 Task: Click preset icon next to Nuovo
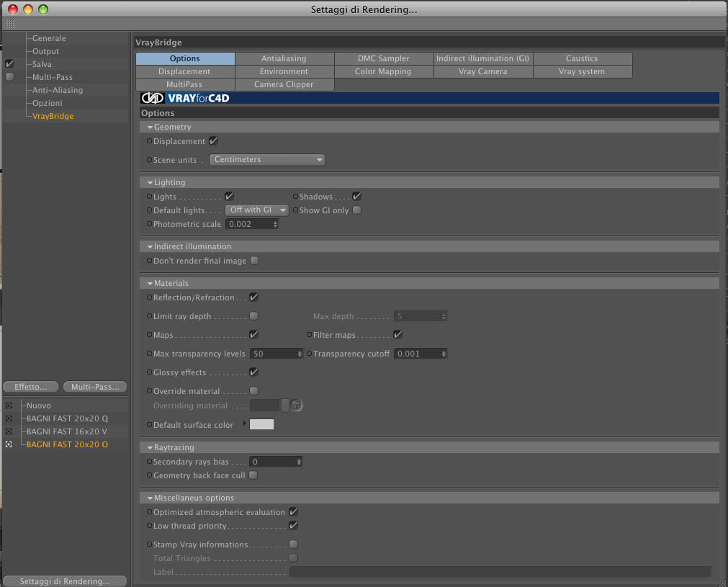(x=9, y=405)
